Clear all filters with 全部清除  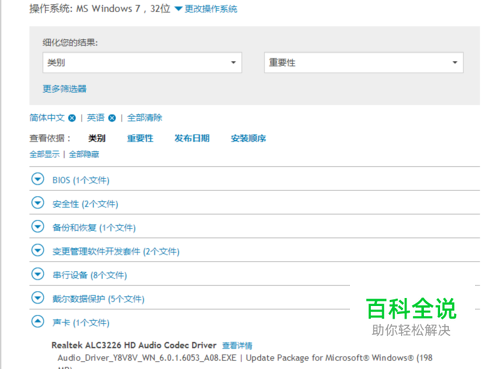click(145, 118)
